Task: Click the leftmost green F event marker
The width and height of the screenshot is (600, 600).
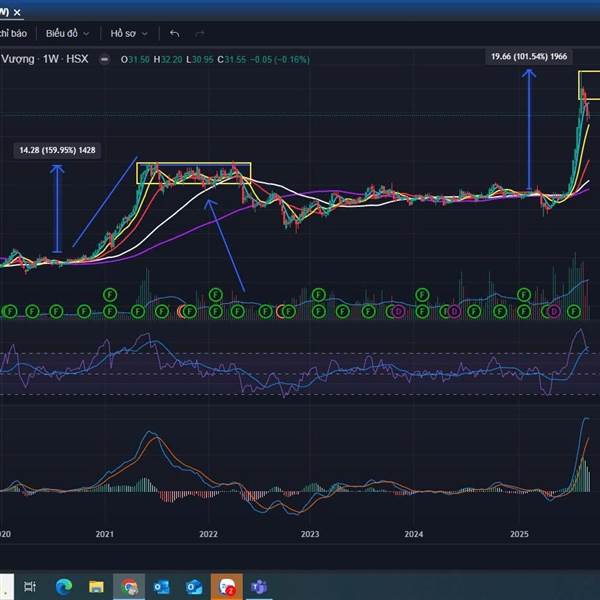Action: point(10,312)
